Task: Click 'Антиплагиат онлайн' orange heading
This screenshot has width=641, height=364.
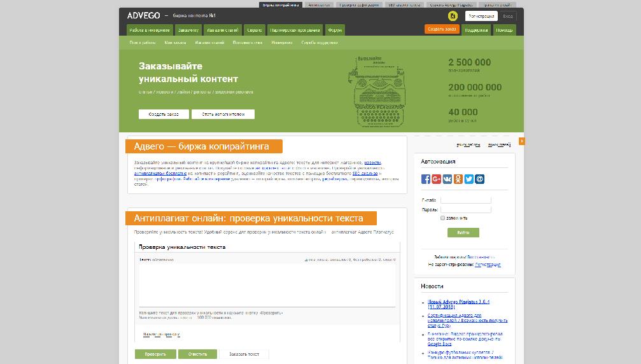Action: [251, 218]
